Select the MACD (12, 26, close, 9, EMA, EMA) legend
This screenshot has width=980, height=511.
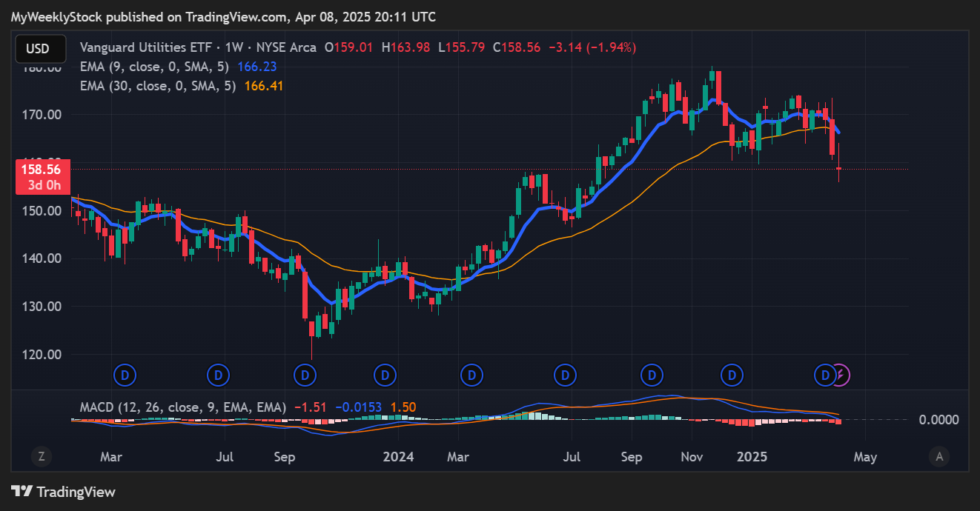tap(183, 407)
